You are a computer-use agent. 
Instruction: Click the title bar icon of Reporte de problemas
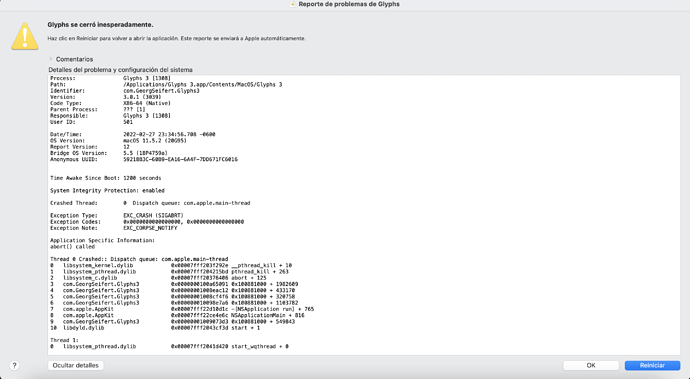[x=293, y=4]
